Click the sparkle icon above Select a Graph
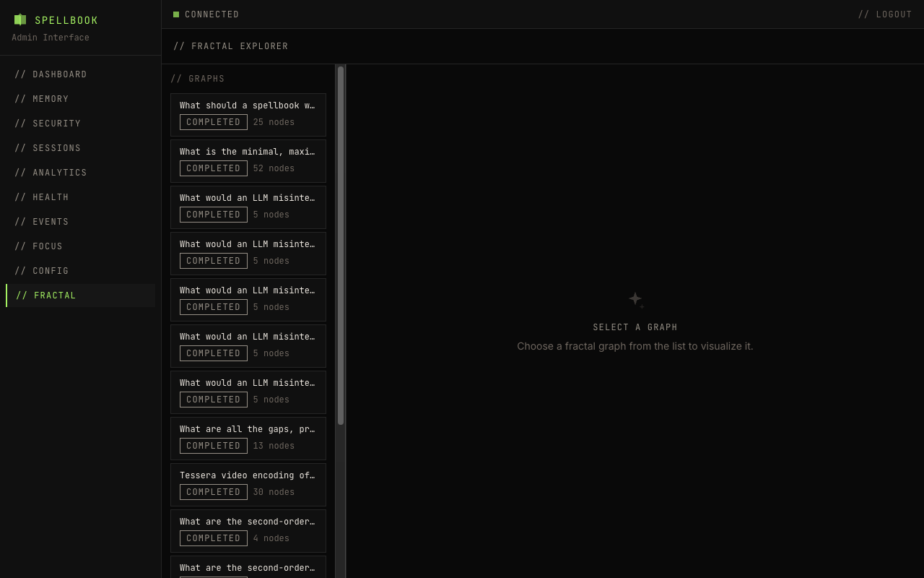The height and width of the screenshot is (578, 924). 635,299
